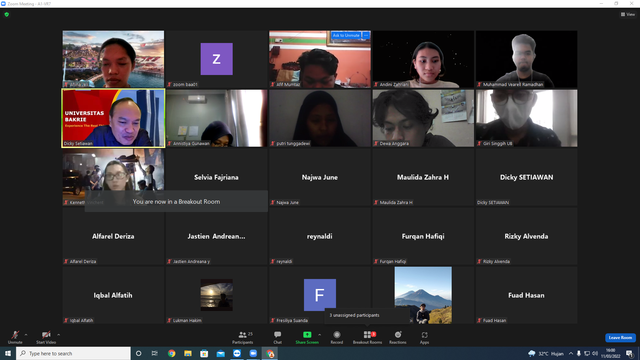Select Muhammad Vearell Ramadhan's video tile

[527, 59]
